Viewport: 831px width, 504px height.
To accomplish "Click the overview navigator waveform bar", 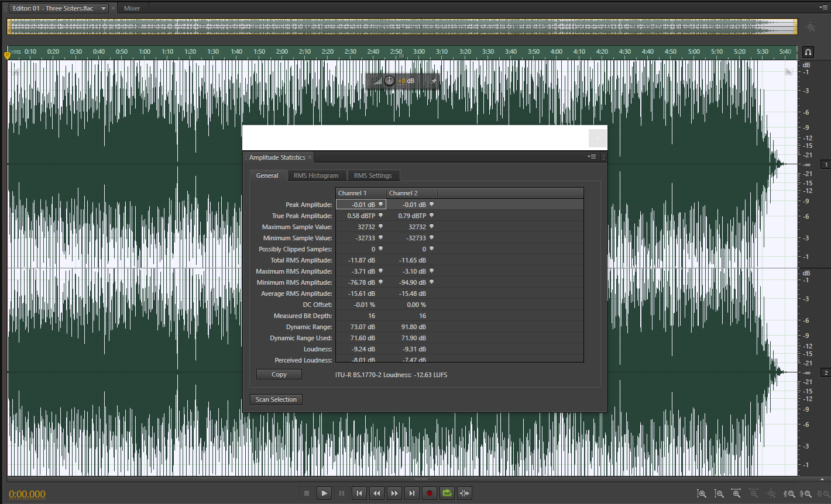I will coord(402,27).
